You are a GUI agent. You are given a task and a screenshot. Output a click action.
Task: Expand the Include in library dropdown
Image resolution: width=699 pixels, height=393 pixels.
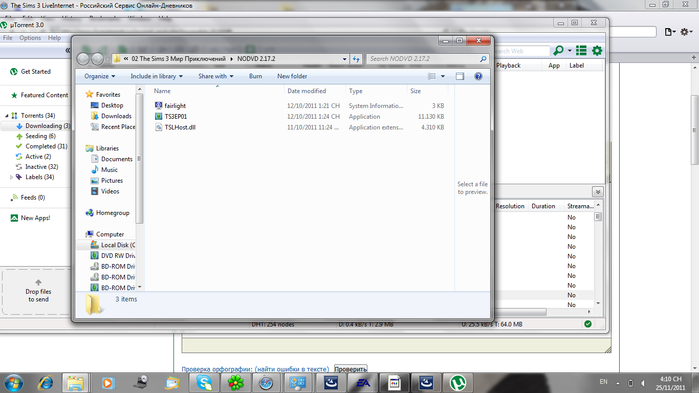(156, 76)
